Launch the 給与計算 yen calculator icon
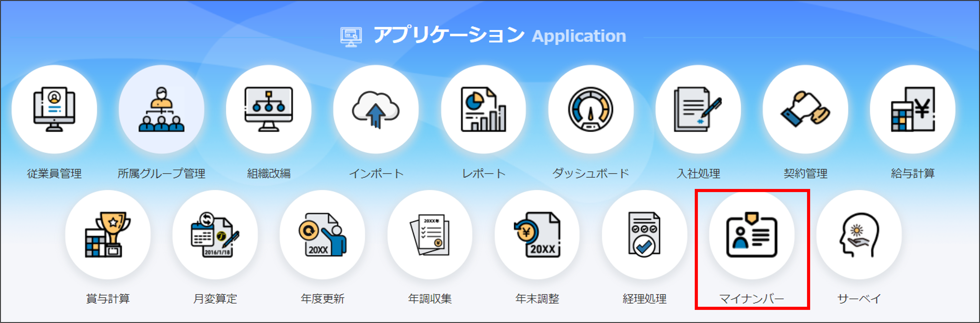 (x=913, y=109)
